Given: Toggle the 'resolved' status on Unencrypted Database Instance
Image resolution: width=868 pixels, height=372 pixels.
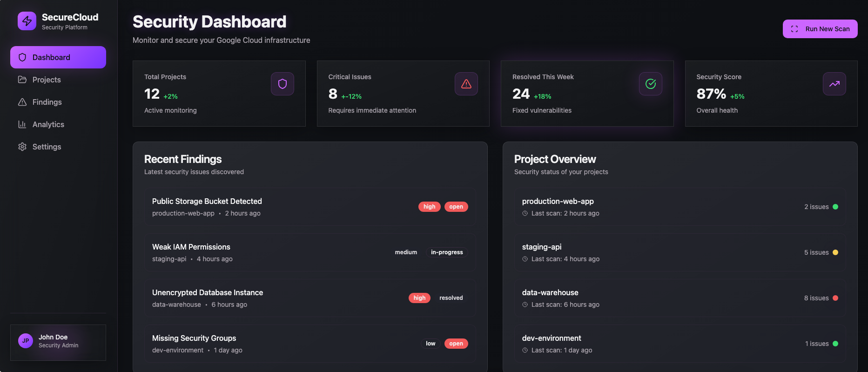Looking at the screenshot, I should coord(451,298).
